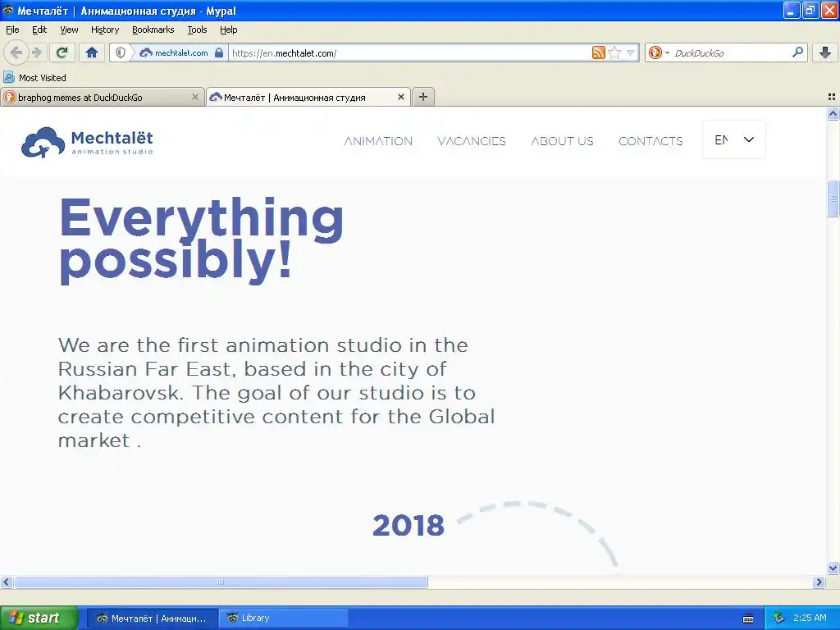Click the horizontal scrollbar thumb
Viewport: 840px width, 630px height.
click(220, 582)
